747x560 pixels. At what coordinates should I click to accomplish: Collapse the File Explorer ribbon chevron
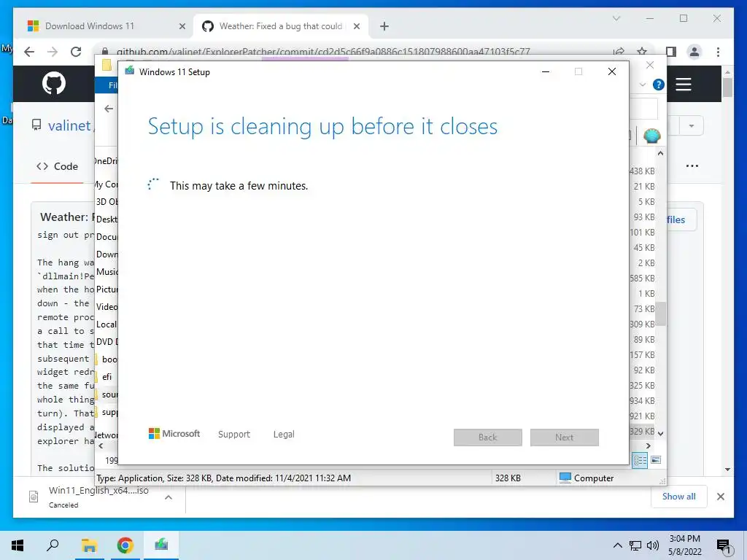tap(643, 85)
